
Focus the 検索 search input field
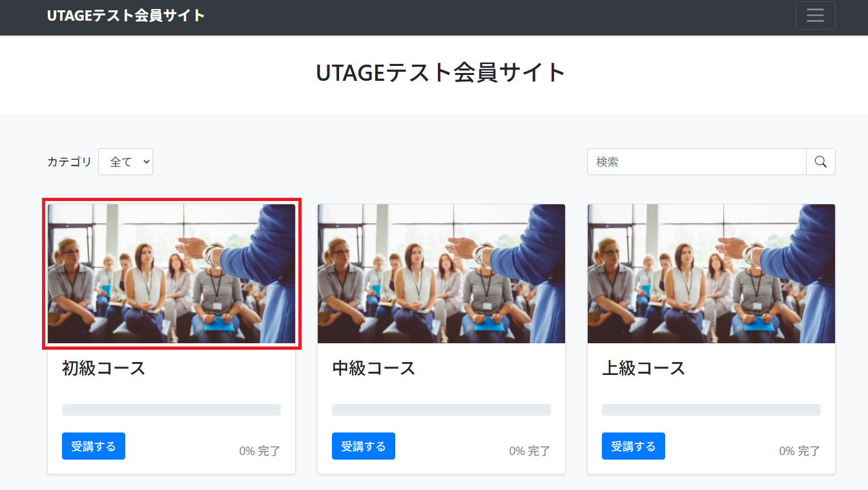(x=696, y=162)
